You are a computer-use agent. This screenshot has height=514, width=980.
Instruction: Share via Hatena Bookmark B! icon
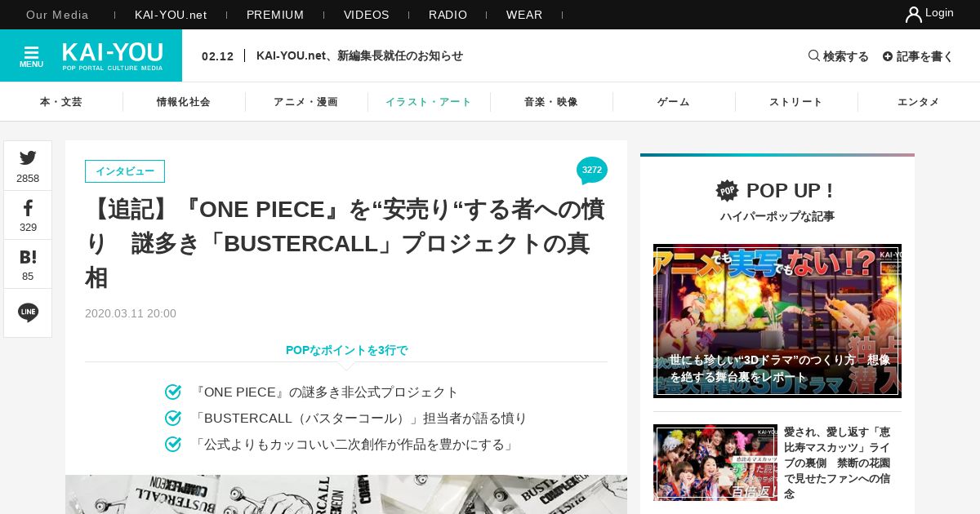28,257
